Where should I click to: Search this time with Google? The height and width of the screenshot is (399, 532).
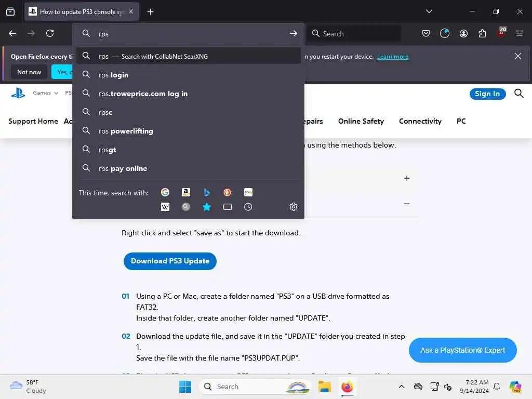pos(165,192)
